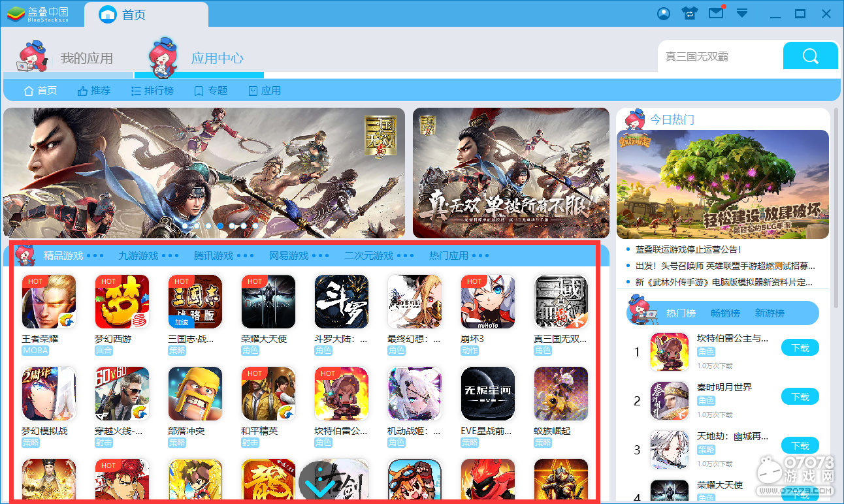Open the 应用 navigation item

(x=265, y=91)
